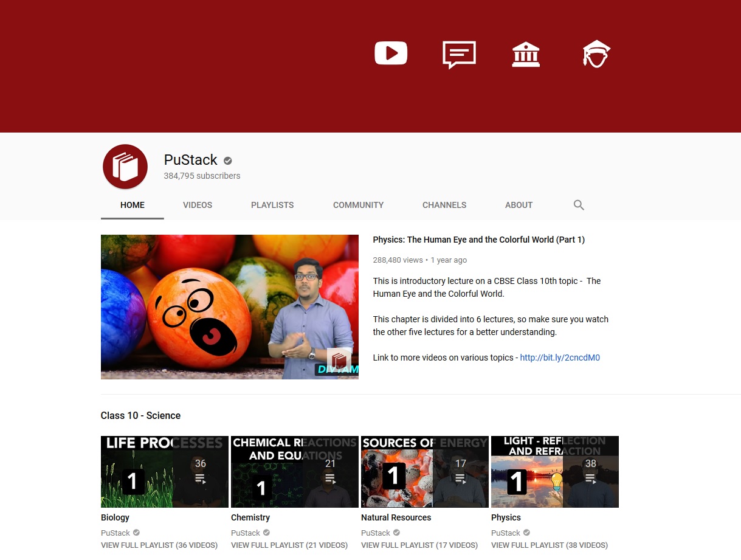Screen dimensions: 741x560
Task: Open the Biology playlist title
Action: pos(115,517)
